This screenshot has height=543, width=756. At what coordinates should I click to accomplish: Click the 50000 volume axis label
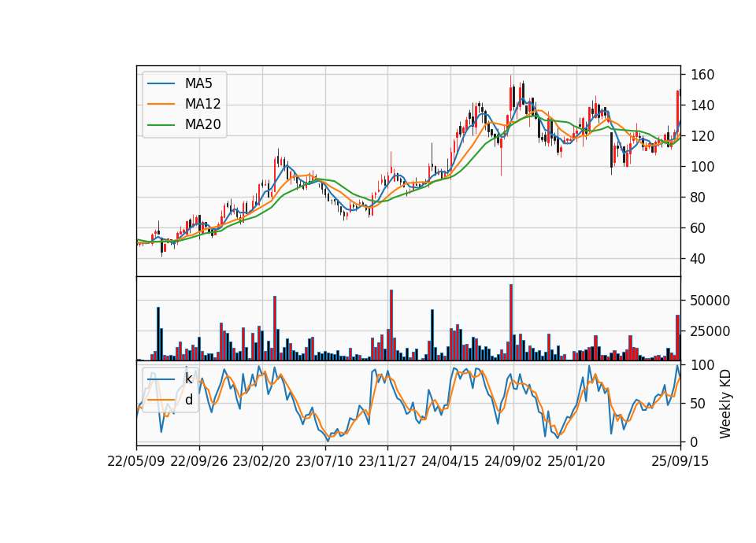coord(710,301)
